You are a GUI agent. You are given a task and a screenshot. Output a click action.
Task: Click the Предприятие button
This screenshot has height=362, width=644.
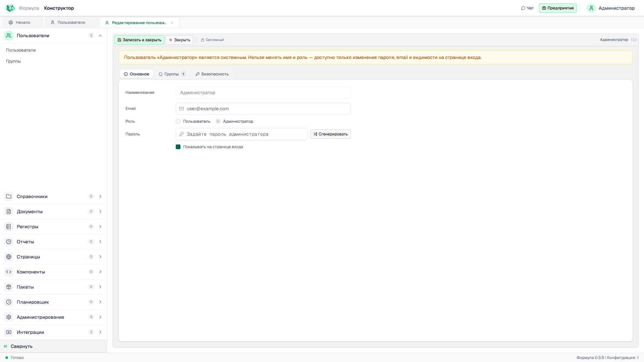tap(558, 8)
